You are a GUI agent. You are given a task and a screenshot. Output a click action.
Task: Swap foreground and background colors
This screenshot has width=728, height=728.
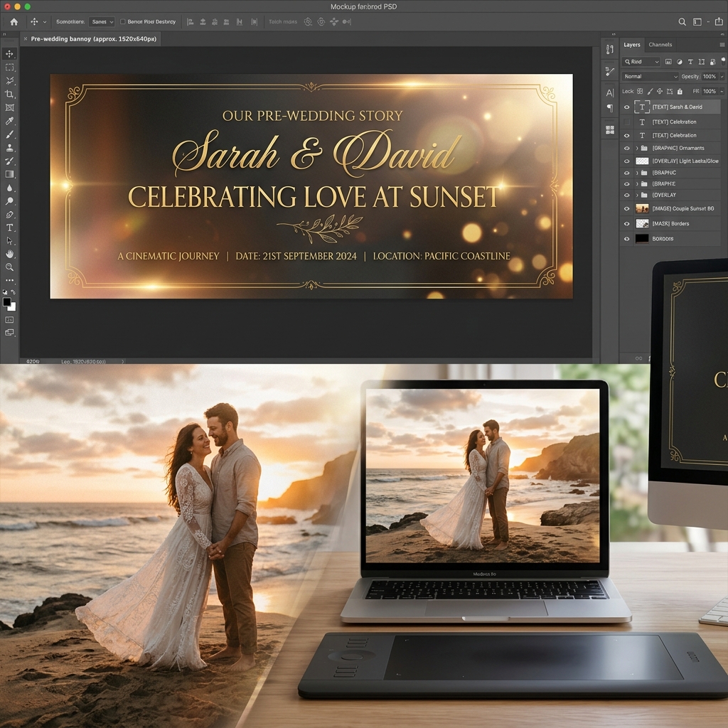point(14,292)
